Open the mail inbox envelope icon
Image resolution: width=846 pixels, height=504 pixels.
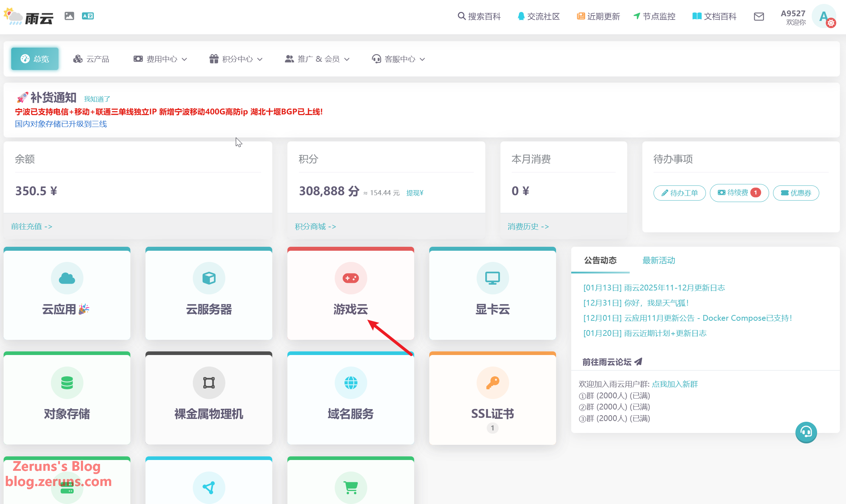coord(759,17)
